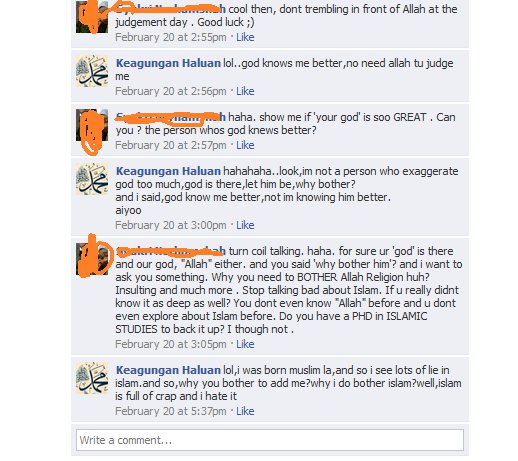
Task: Like the February 20 5:37pm comment
Action: click(x=245, y=411)
